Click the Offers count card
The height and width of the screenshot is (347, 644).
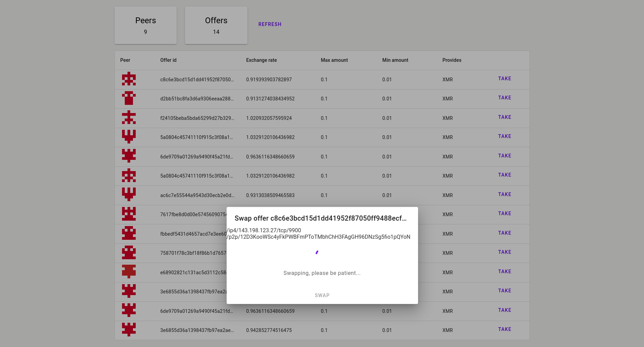point(216,25)
